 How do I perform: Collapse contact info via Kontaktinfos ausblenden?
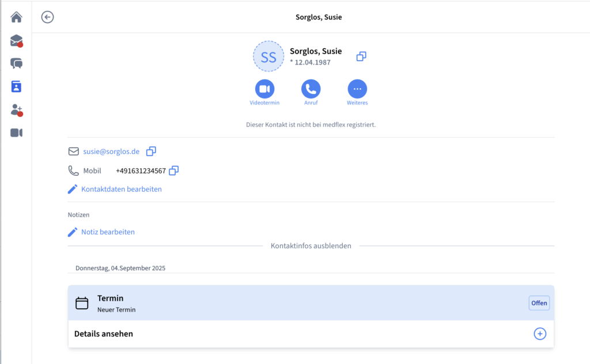tap(311, 246)
